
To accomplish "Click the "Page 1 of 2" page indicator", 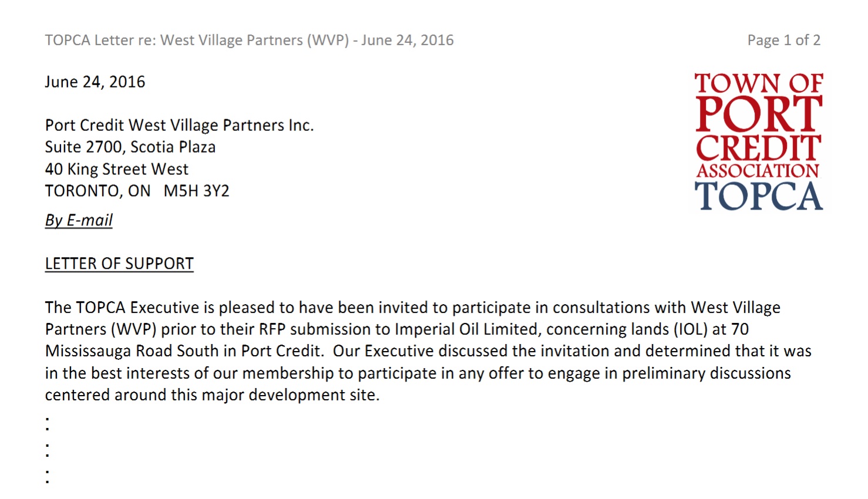I will (783, 41).
